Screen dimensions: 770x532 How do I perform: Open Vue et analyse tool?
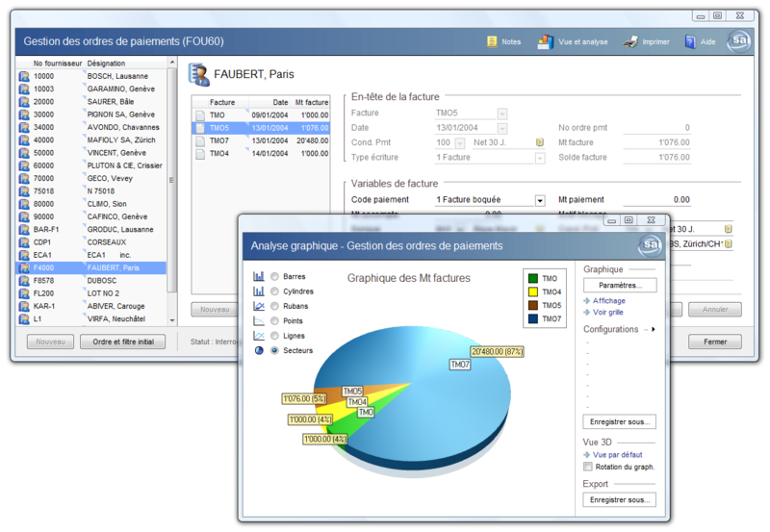[545, 41]
